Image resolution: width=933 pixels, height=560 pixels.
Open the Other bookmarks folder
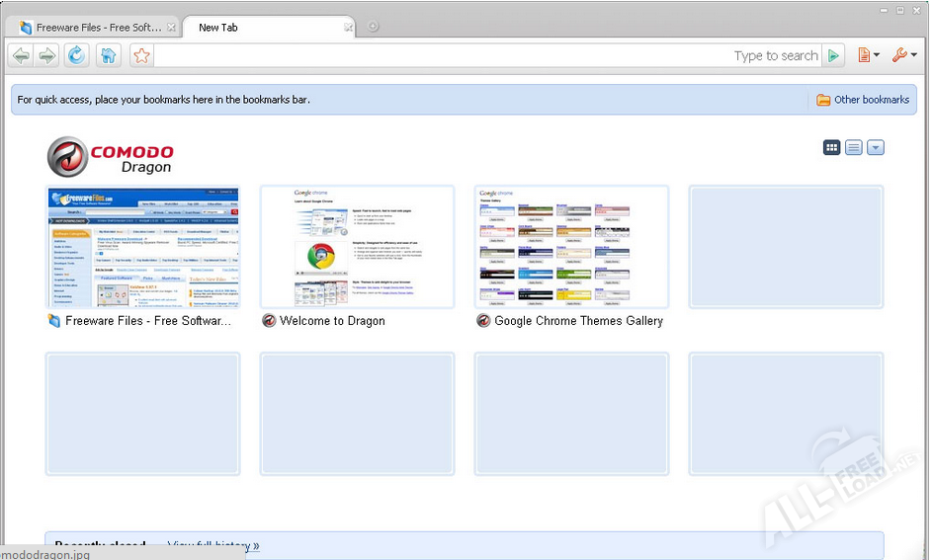[x=863, y=100]
